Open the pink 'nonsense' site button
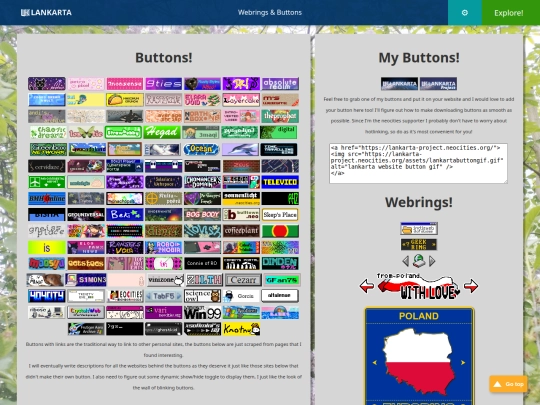The width and height of the screenshot is (540, 405). pos(125,84)
